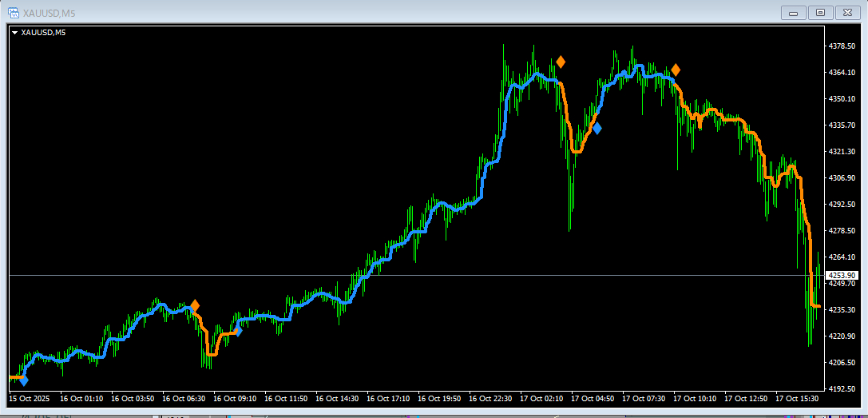Click the 16 Oct 22:30 time axis label
This screenshot has height=418, width=868.
490,398
